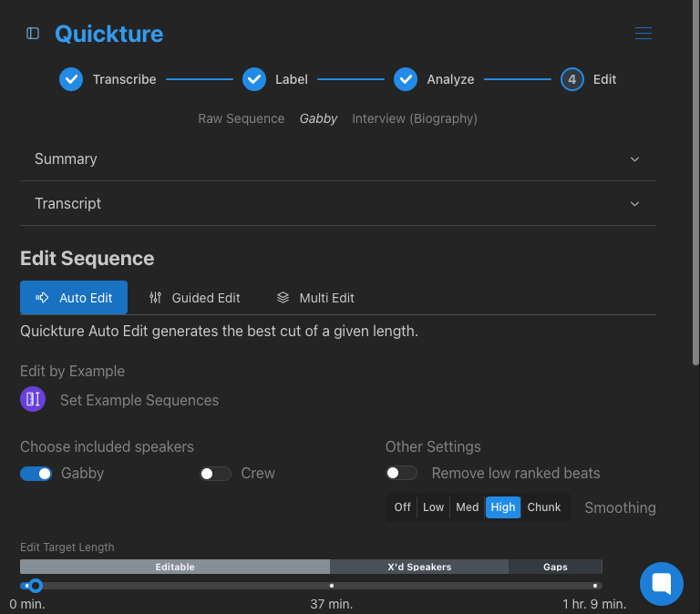Click the Smoothing label
This screenshot has width=700, height=614.
tap(620, 507)
